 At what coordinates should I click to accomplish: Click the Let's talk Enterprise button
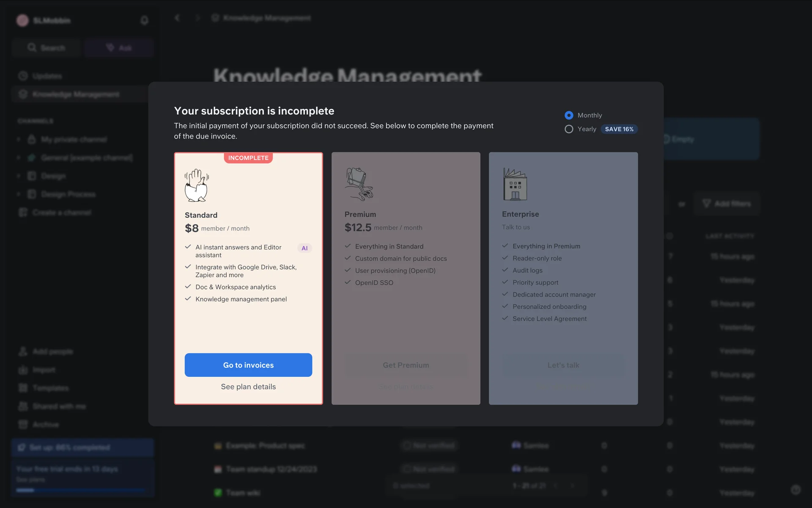[563, 365]
